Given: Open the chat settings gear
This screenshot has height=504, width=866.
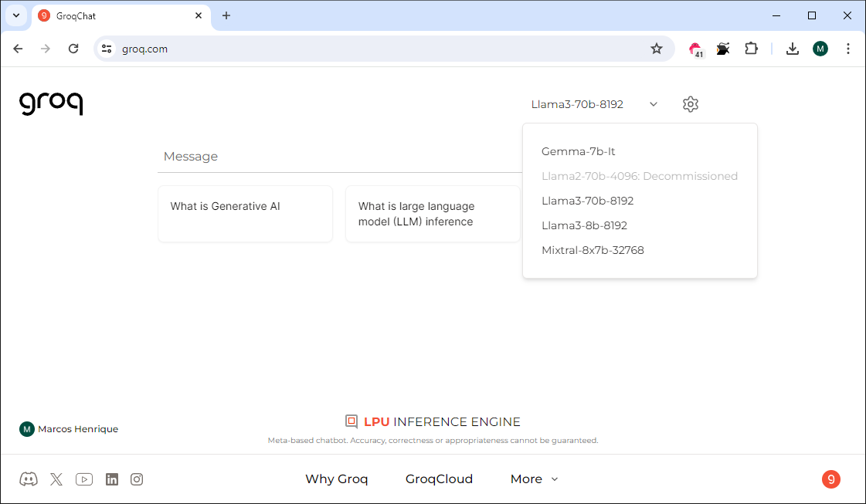Looking at the screenshot, I should pyautogui.click(x=691, y=104).
